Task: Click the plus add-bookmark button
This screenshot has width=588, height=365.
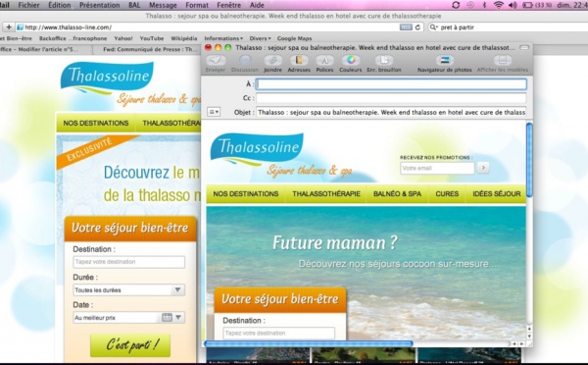Action: pyautogui.click(x=8, y=27)
